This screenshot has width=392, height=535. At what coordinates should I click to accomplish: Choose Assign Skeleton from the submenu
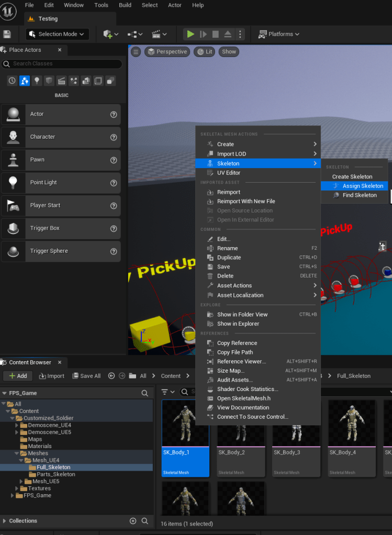point(362,186)
